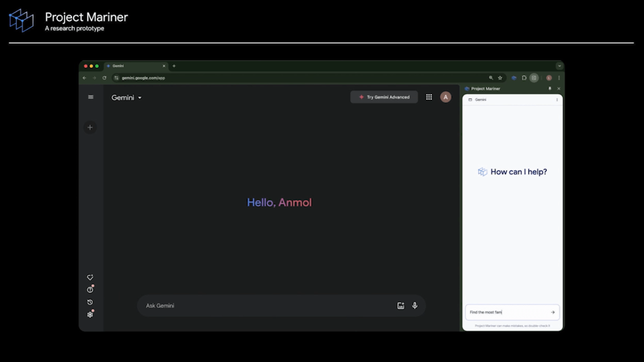Close the Project Mariner side panel
The width and height of the screenshot is (644, 362).
[x=559, y=88]
